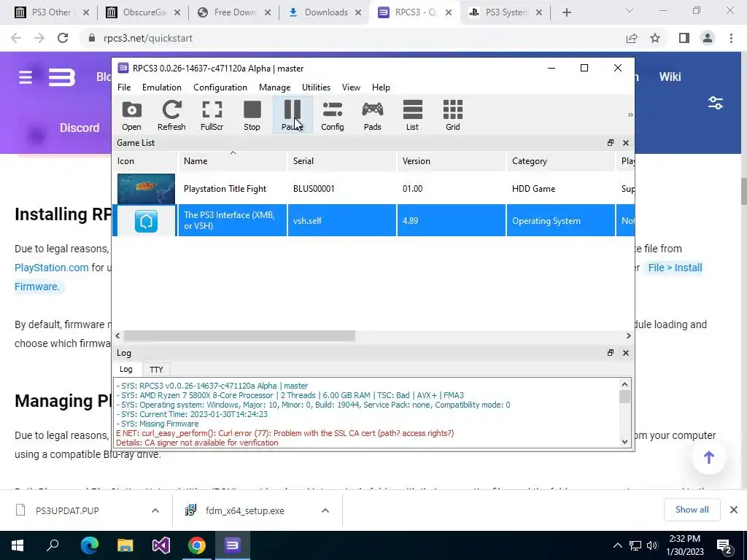Image resolution: width=747 pixels, height=560 pixels.
Task: Close the Game List panel
Action: coord(625,143)
